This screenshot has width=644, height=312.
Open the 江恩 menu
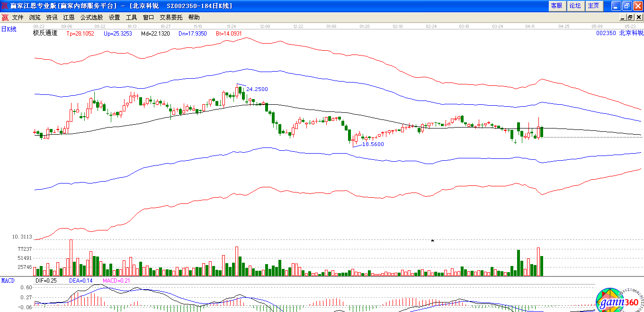coord(69,18)
